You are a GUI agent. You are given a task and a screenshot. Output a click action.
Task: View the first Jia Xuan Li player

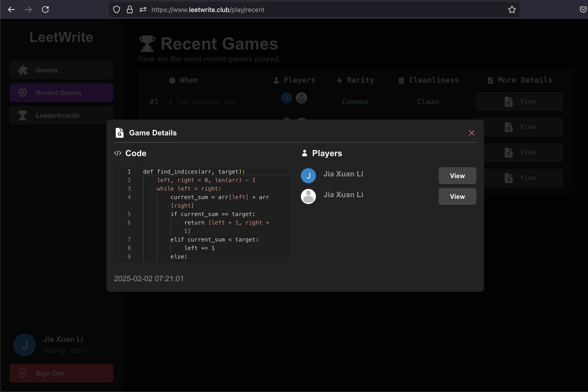coord(457,176)
